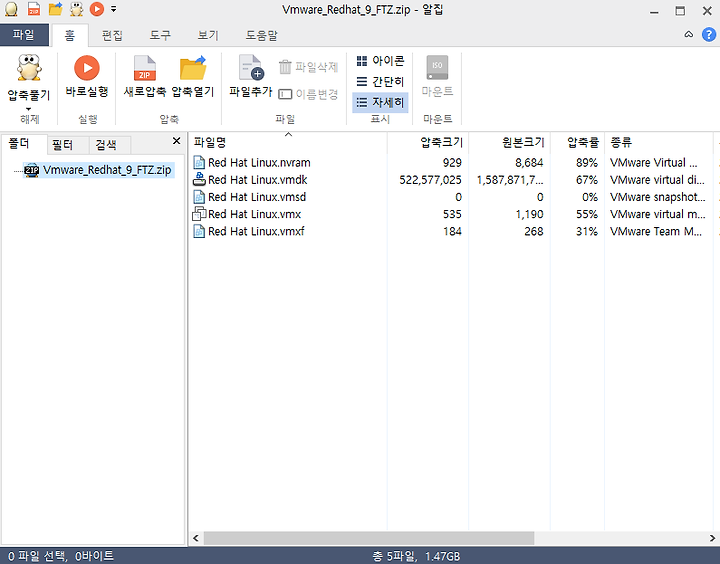Select Red Hat Linux.vmxf file
Image resolution: width=720 pixels, height=564 pixels.
tap(256, 231)
